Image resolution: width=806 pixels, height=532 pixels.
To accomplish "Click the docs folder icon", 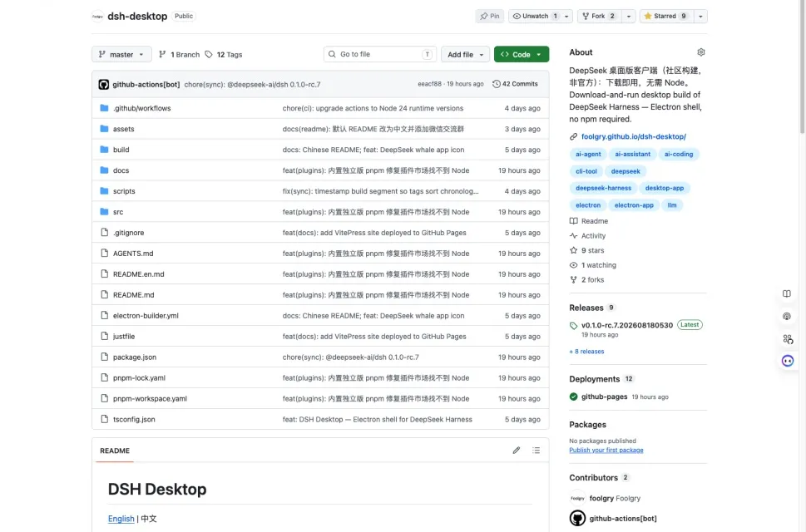I will [104, 170].
